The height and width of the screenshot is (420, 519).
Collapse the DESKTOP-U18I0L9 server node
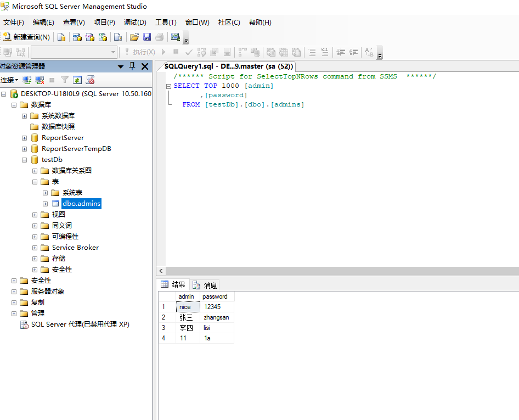click(x=3, y=94)
